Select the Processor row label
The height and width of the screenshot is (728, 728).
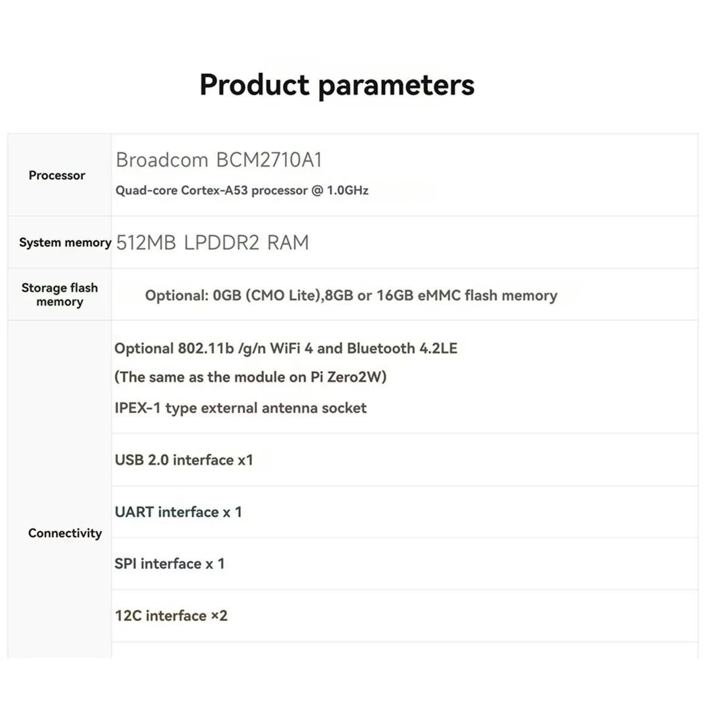(x=57, y=175)
